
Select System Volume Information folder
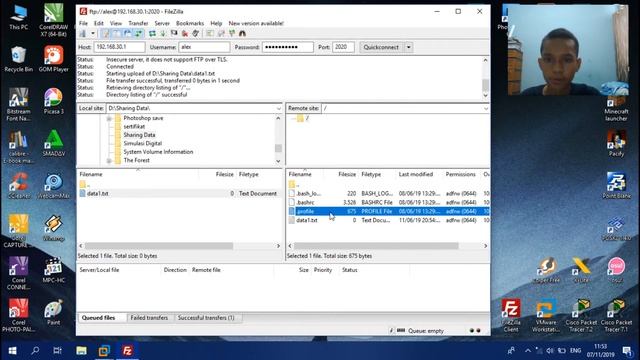(x=158, y=152)
